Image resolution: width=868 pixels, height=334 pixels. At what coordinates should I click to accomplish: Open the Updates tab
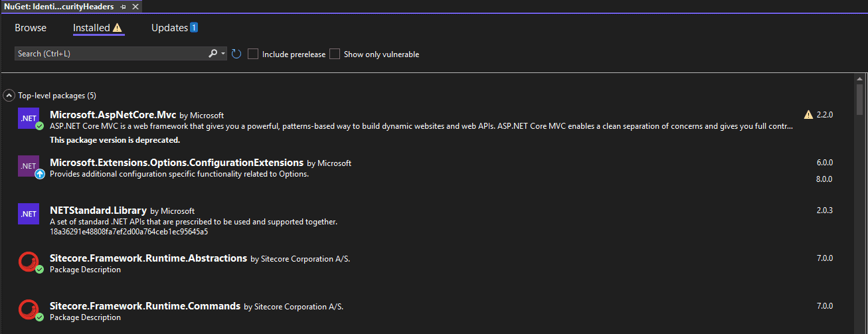[174, 28]
